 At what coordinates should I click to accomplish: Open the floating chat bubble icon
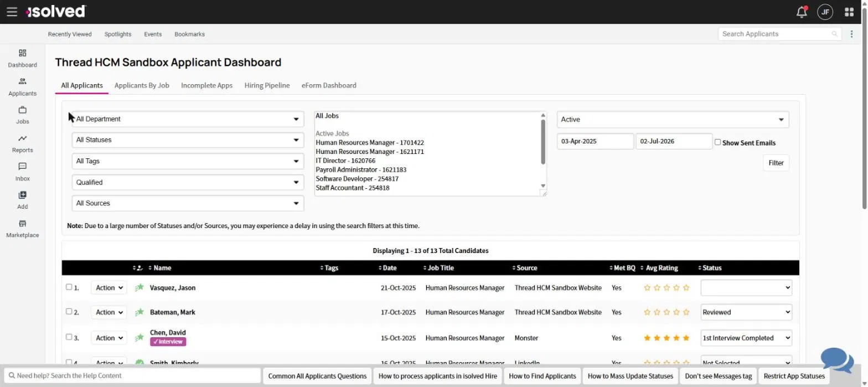tap(837, 360)
